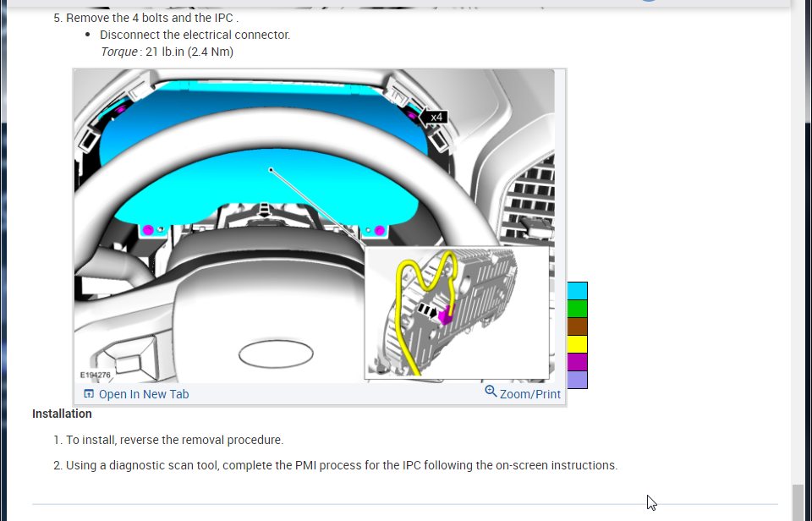Click 'To install, reverse the removal procedure.' step
This screenshot has width=812, height=521.
pos(174,440)
